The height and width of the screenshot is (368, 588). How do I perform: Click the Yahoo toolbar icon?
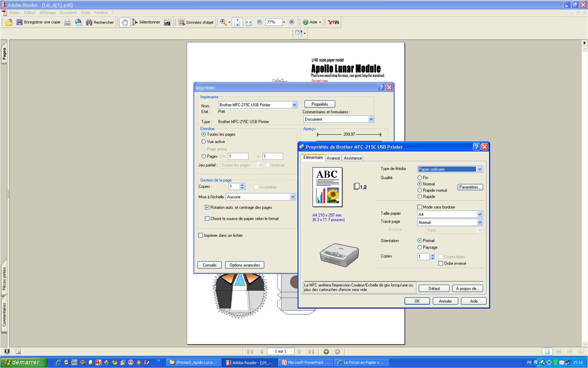tap(333, 22)
